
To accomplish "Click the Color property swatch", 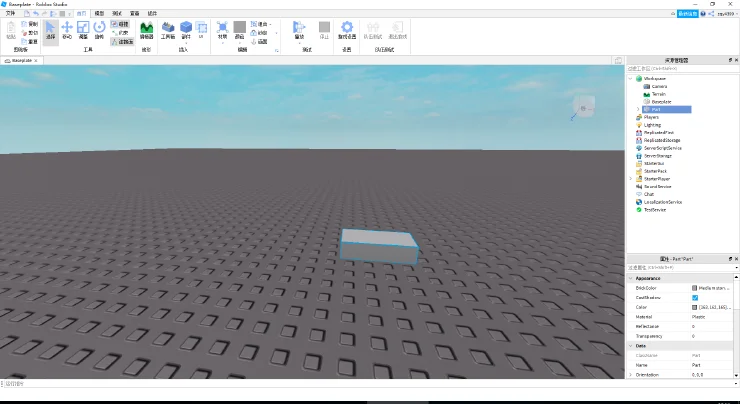I will point(694,307).
